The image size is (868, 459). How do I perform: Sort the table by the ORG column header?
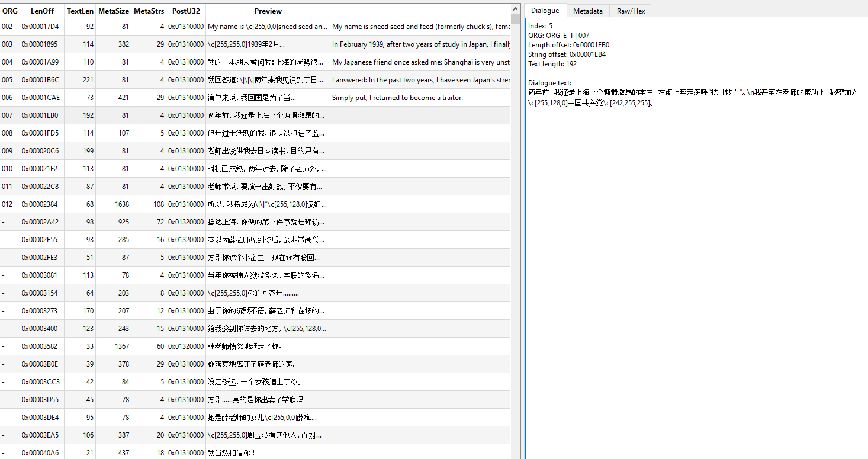pyautogui.click(x=10, y=11)
